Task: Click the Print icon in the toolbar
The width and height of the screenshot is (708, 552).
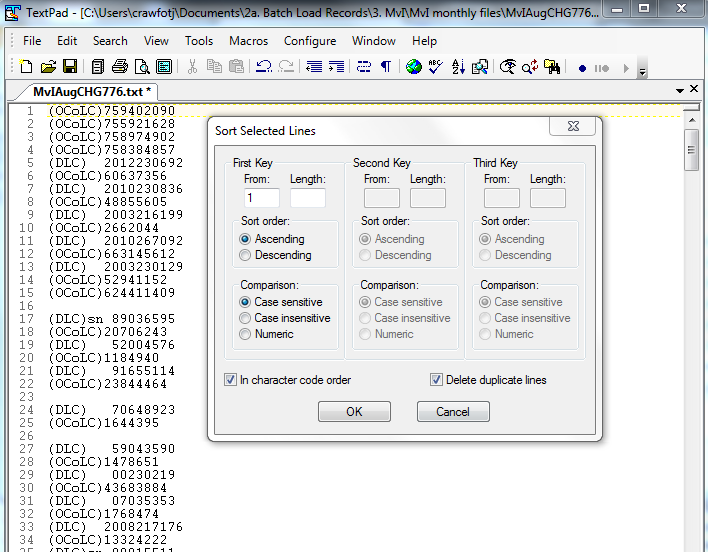Action: (120, 67)
